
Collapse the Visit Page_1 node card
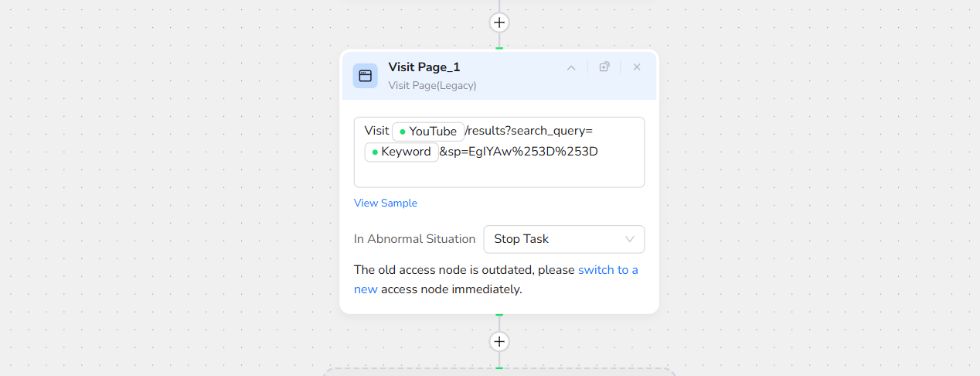tap(571, 67)
